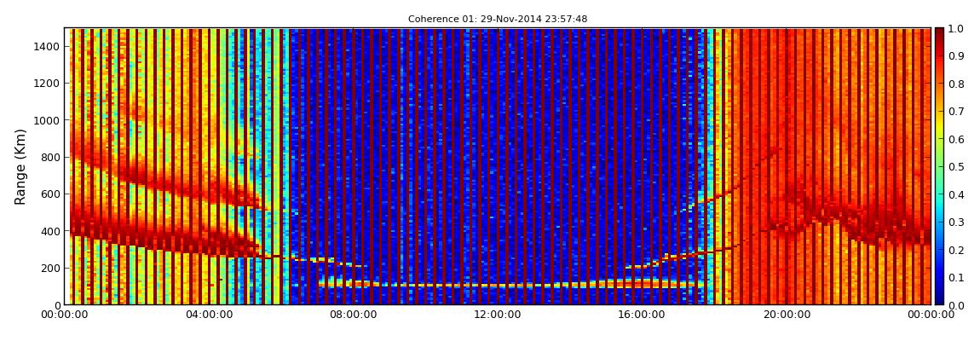
Task: Click the '400' range tick label
Action: coord(50,231)
